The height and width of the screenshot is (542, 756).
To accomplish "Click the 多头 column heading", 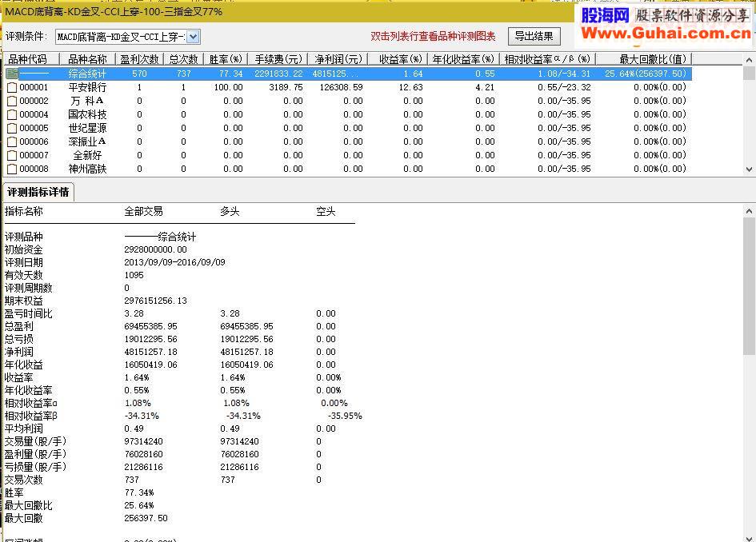I will [230, 212].
